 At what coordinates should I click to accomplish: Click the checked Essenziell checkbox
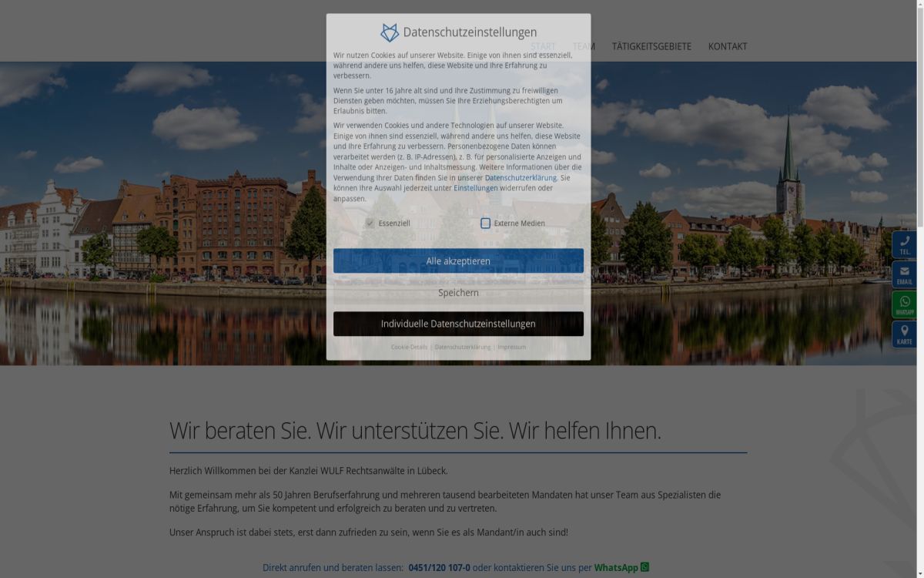click(370, 223)
